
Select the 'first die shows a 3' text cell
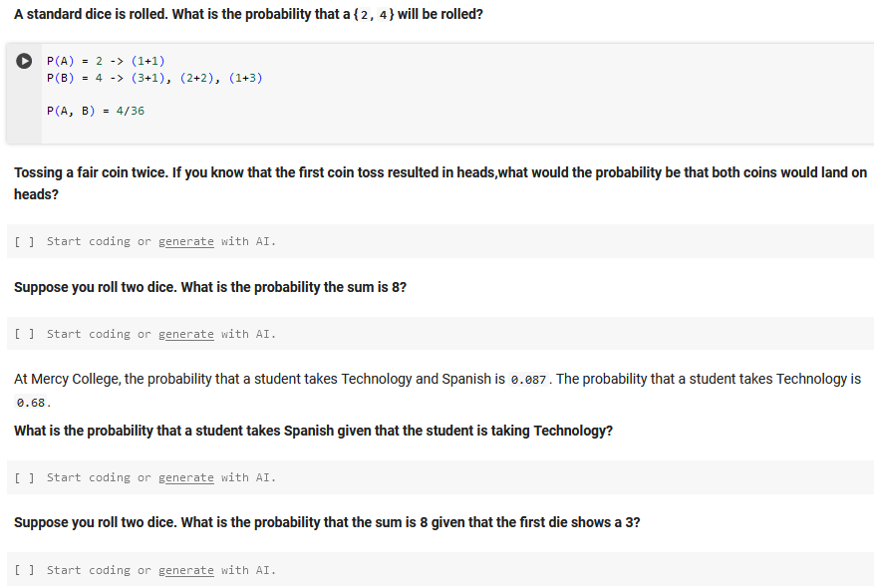327,522
